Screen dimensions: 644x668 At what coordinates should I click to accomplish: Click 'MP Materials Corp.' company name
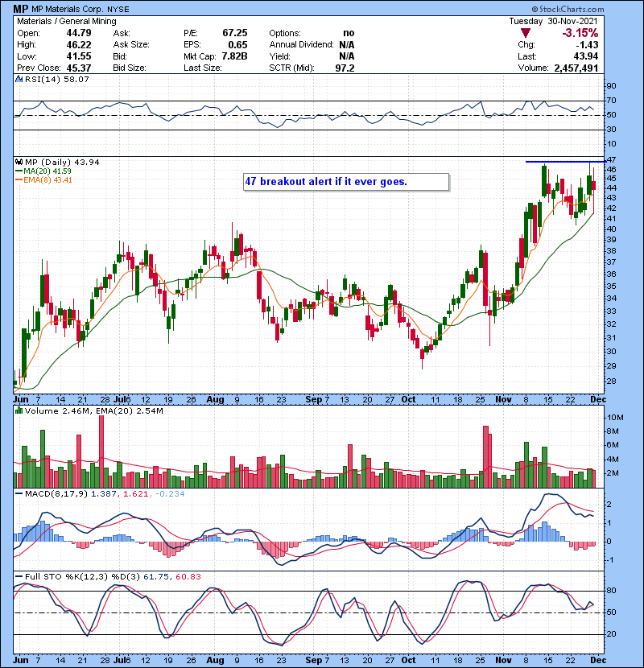tap(67, 9)
